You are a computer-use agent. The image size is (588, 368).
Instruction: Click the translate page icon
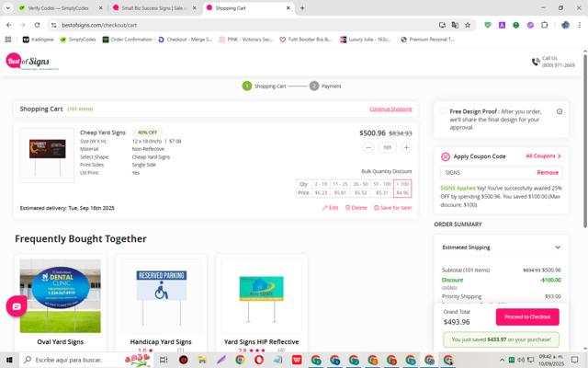[455, 25]
